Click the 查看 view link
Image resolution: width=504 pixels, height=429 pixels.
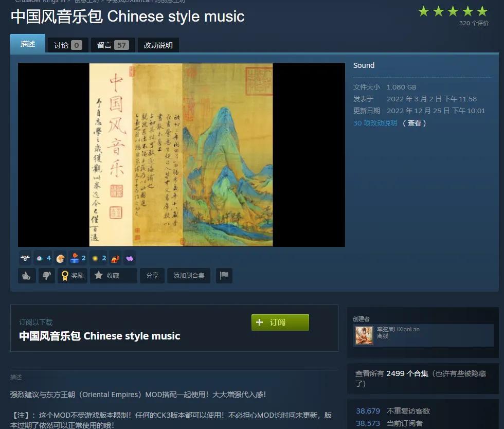tap(414, 123)
